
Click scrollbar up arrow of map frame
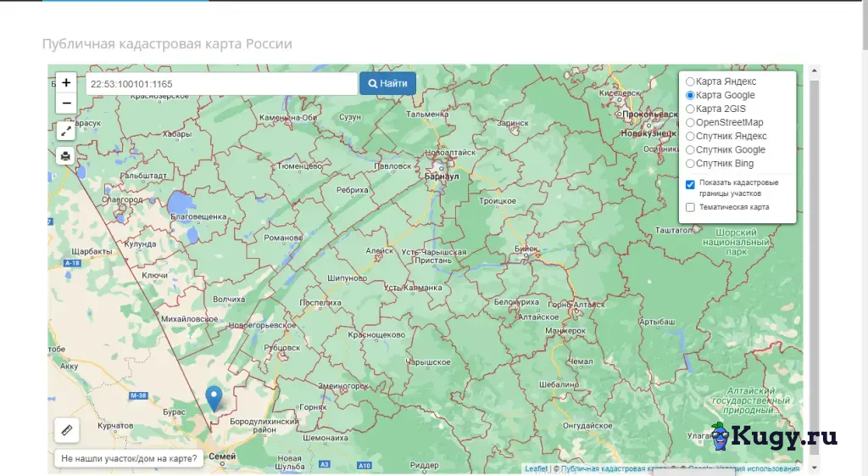[x=815, y=71]
